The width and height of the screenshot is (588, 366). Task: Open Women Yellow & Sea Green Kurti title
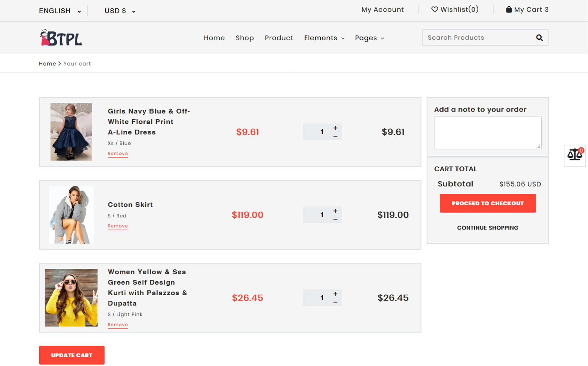click(x=147, y=287)
